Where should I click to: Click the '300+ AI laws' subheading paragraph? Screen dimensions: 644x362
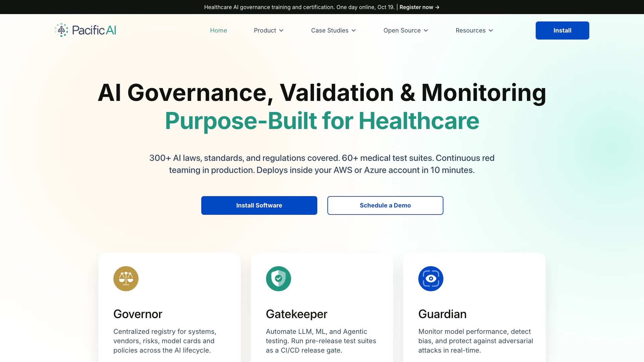pyautogui.click(x=322, y=164)
